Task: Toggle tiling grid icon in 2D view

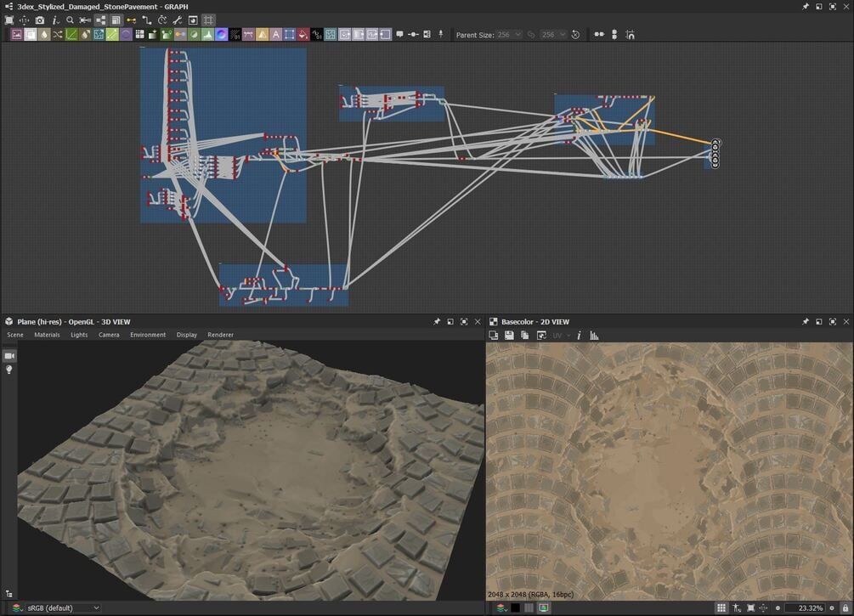Action: pos(721,608)
